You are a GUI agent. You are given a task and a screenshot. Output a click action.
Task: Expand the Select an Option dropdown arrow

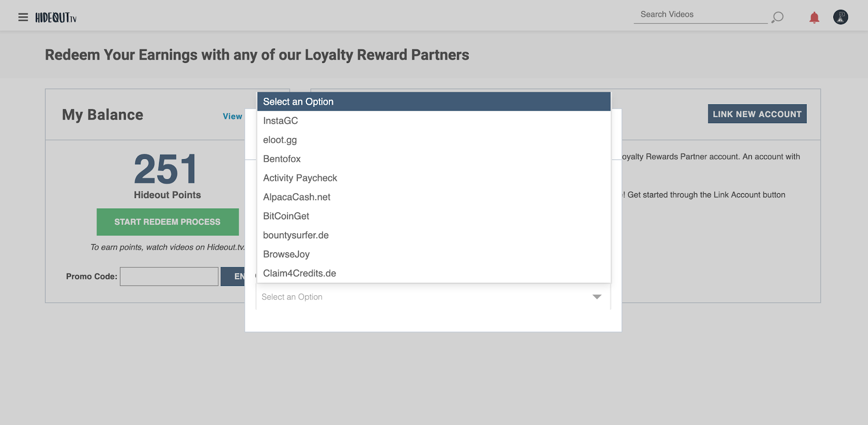[596, 296]
